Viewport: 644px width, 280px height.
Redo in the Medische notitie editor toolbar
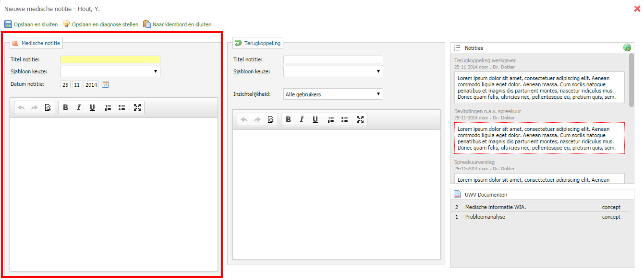[x=35, y=108]
